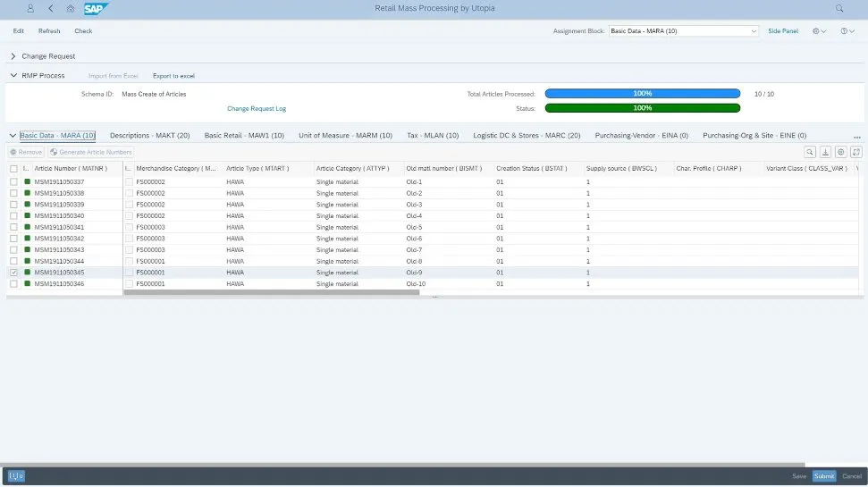This screenshot has height=487, width=868.
Task: Open the home page icon
Action: [71, 8]
